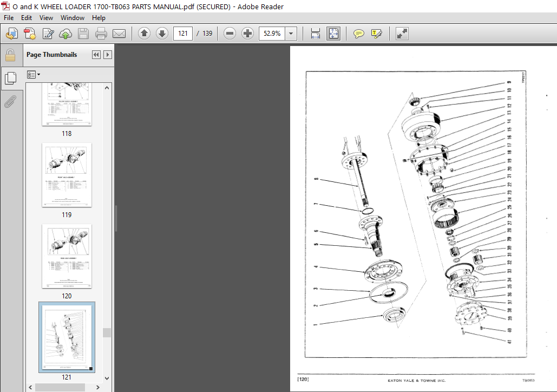Click the Create PDF icon

coord(30,34)
